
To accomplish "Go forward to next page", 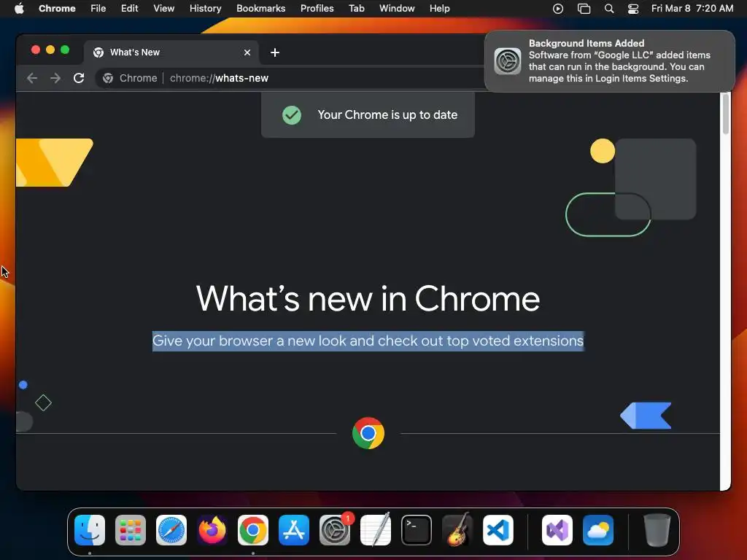I will pos(55,78).
